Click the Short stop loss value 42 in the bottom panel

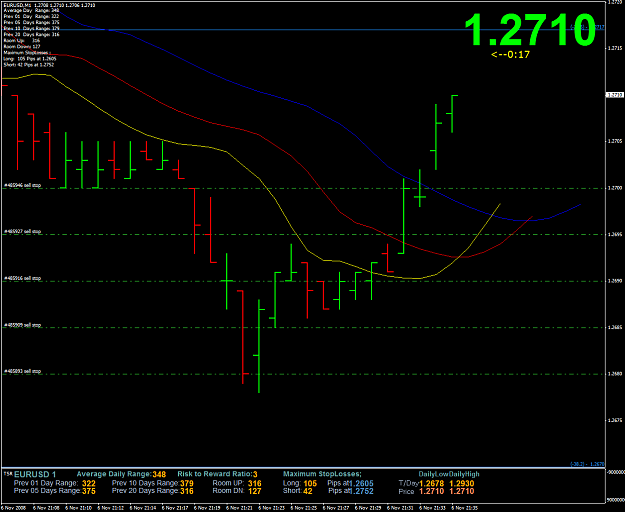tap(308, 491)
